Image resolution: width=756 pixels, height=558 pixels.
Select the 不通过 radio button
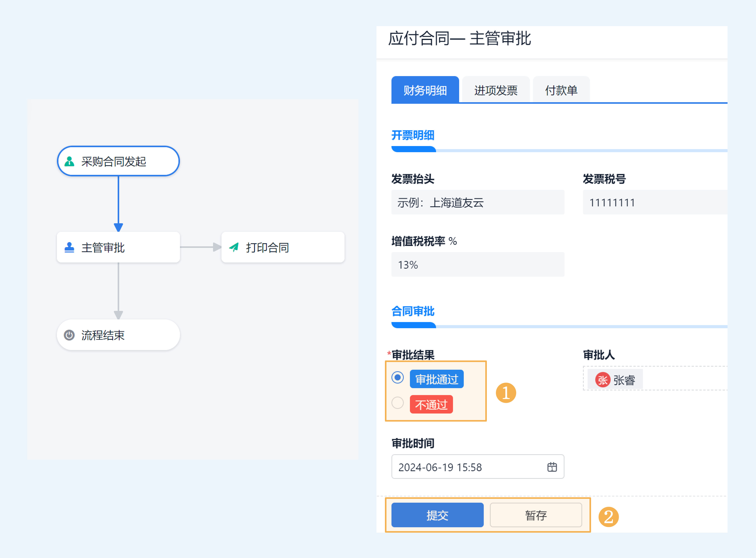[397, 403]
